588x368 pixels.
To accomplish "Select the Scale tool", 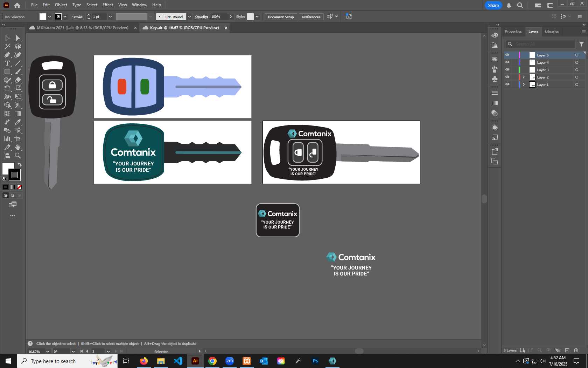I will (18, 88).
